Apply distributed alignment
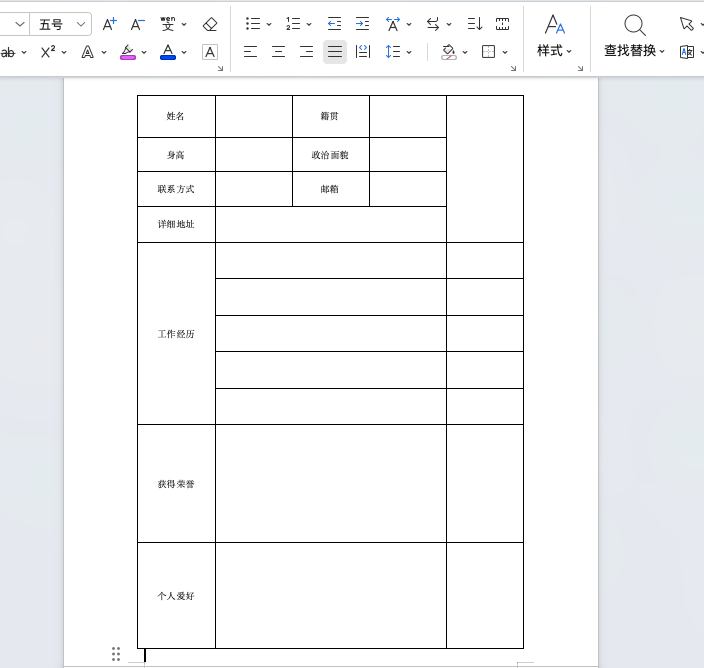Image resolution: width=704 pixels, height=668 pixels. (x=363, y=52)
